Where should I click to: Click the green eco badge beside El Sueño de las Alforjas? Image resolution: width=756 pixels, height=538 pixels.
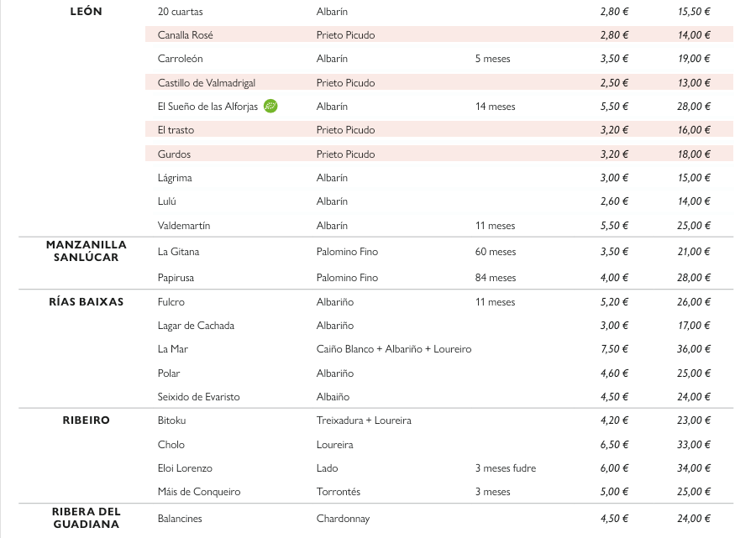point(270,106)
